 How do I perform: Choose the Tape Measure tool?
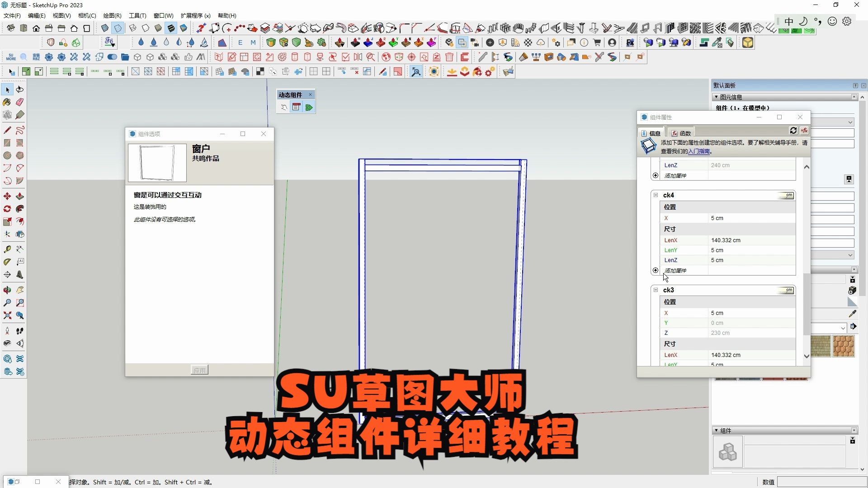7,249
